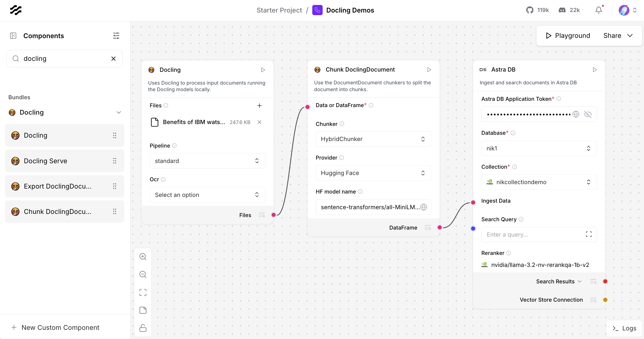Viewport: 644px width, 339px height.
Task: Open the Collection nikcollectiondemo dropdown
Action: point(539,182)
